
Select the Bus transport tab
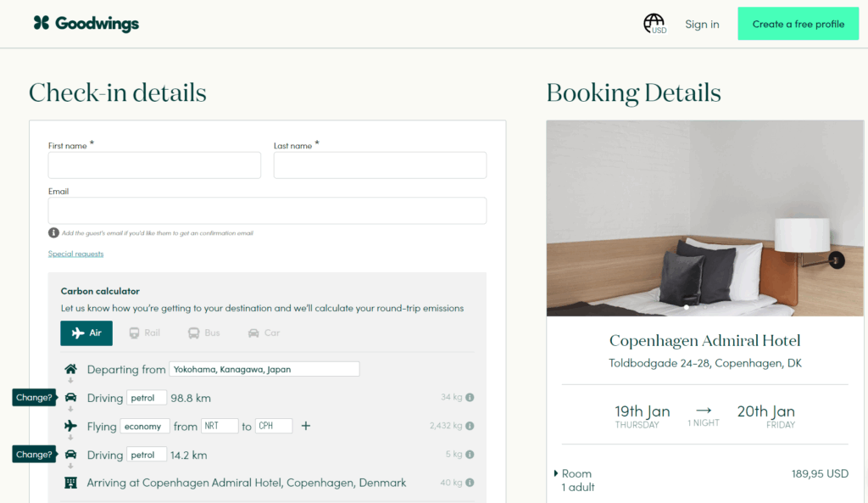[x=204, y=333]
